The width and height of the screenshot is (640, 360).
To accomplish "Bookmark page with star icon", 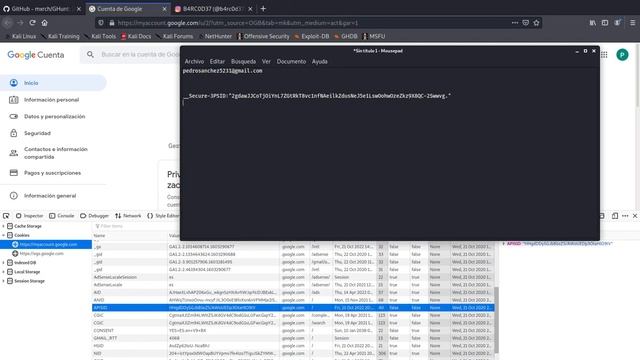I will click(536, 23).
